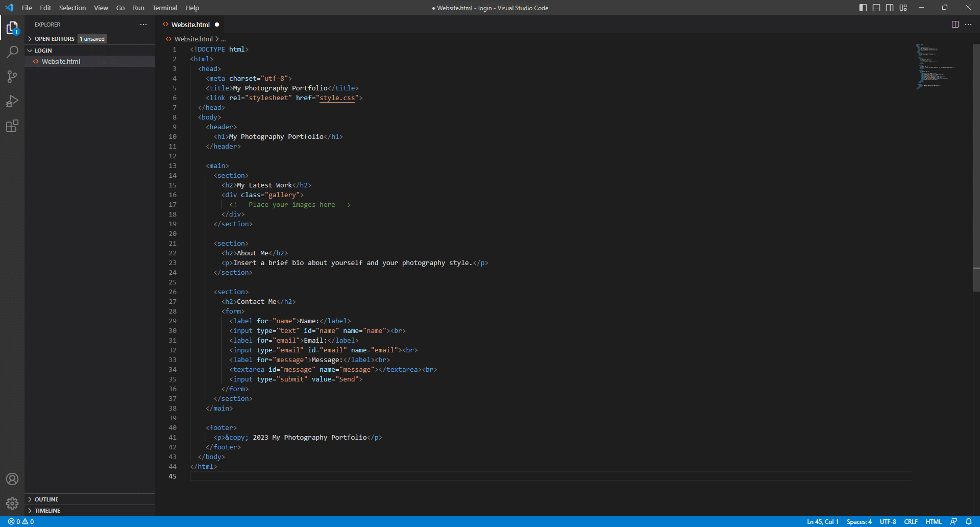Viewport: 980px width, 527px height.
Task: Click the HTML language mode button
Action: tap(934, 521)
